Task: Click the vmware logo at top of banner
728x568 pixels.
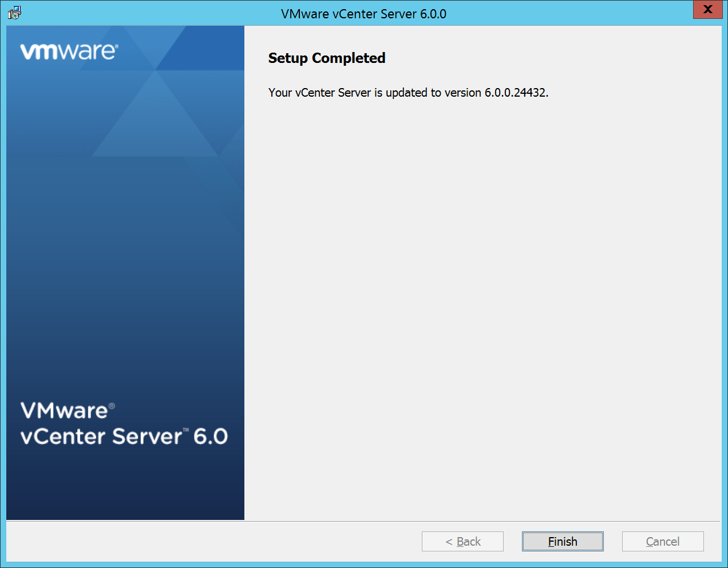Action: [x=69, y=51]
